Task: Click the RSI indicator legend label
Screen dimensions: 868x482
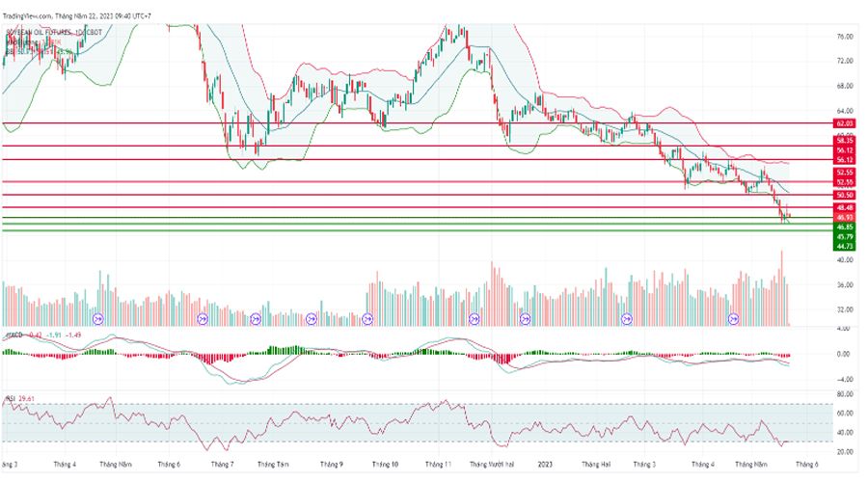Action: (x=9, y=396)
